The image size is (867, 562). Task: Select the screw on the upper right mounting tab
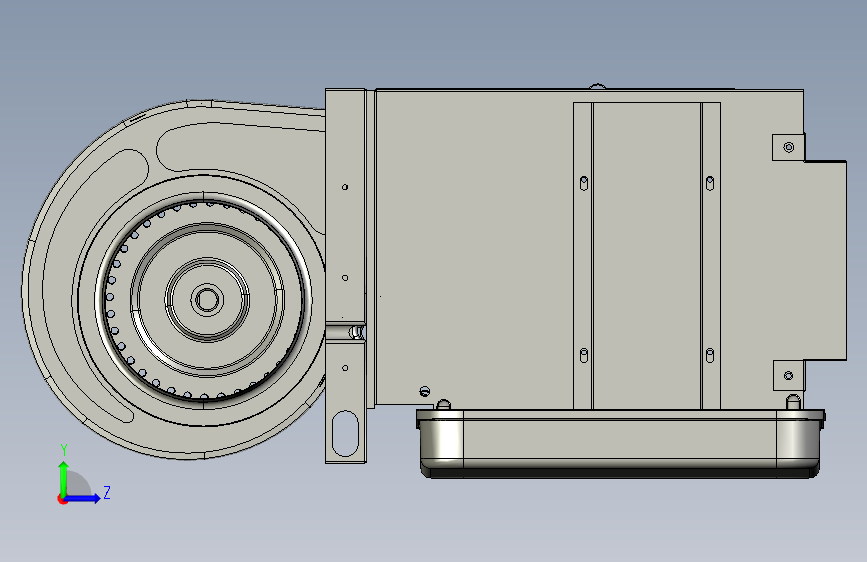click(789, 147)
